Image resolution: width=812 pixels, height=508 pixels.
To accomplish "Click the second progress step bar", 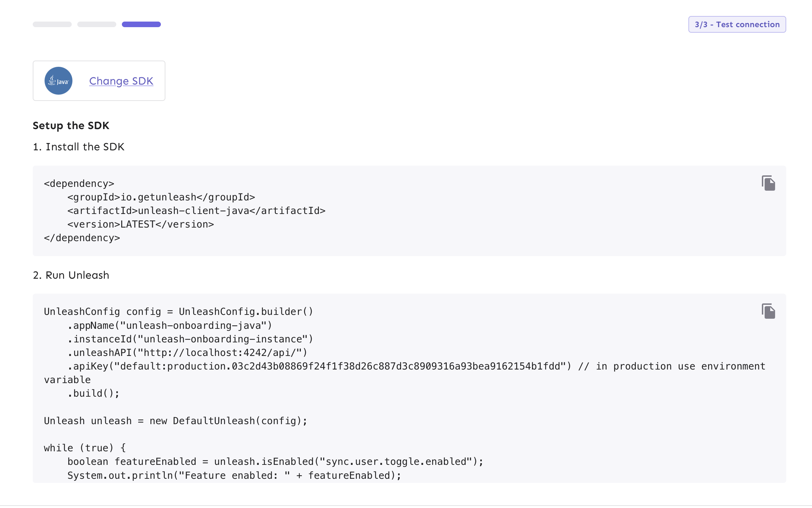I will click(97, 24).
